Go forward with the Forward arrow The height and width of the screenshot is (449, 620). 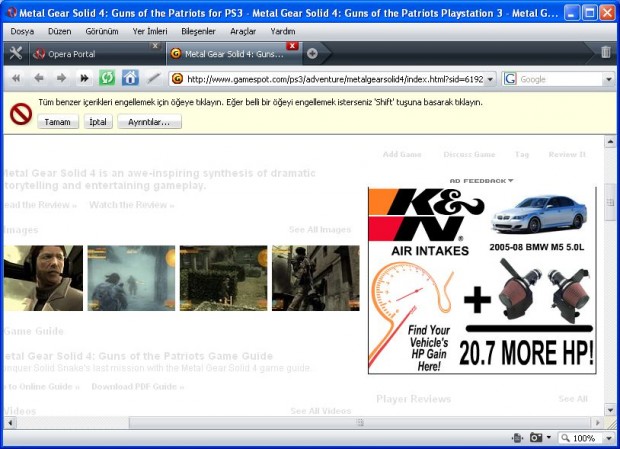(61, 78)
